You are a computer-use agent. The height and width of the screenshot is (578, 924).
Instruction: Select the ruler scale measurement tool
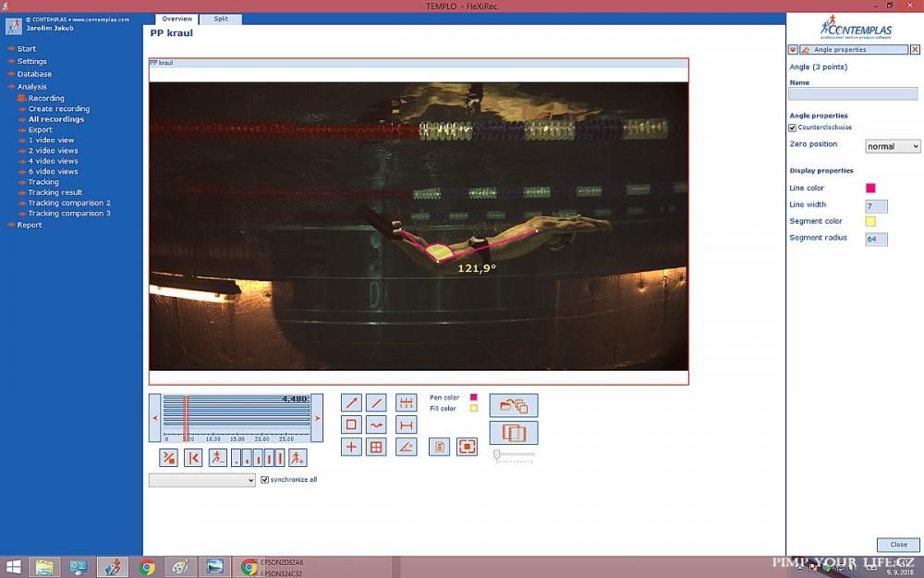[406, 403]
